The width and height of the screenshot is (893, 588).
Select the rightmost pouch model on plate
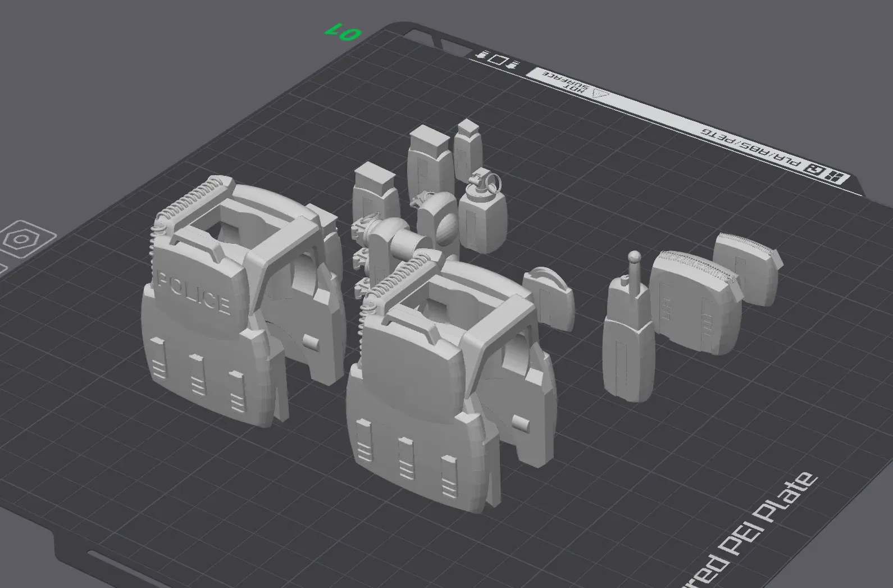click(x=746, y=268)
